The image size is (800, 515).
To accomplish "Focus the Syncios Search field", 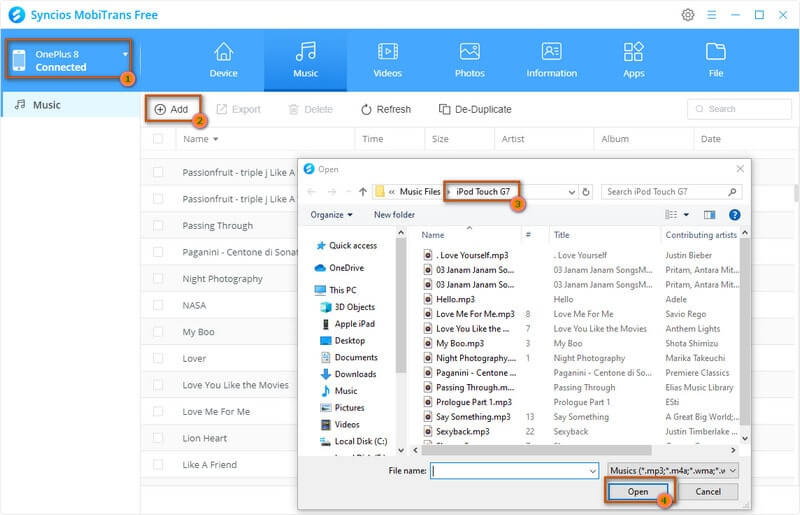I will 739,109.
